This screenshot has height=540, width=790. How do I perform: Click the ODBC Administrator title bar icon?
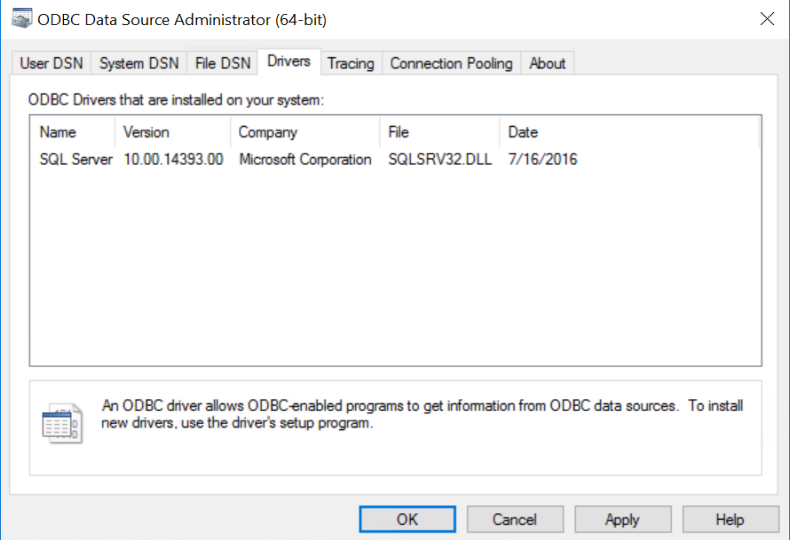22,18
